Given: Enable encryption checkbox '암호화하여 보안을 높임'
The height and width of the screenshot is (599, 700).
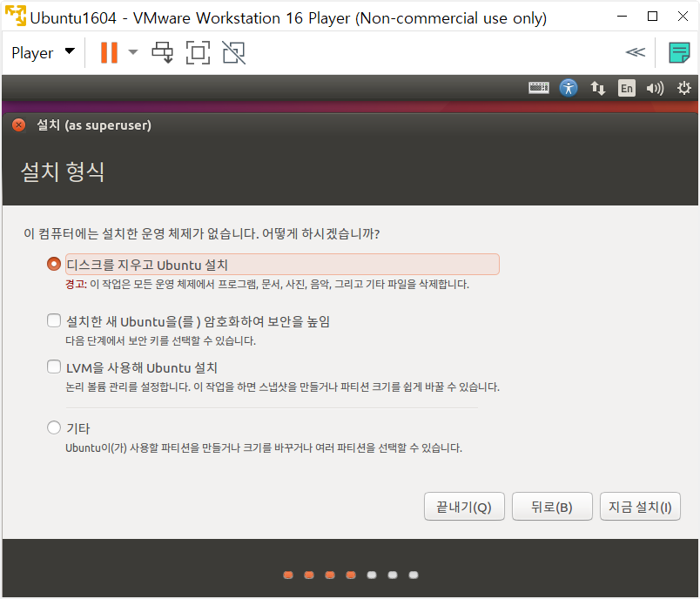Looking at the screenshot, I should tap(54, 320).
